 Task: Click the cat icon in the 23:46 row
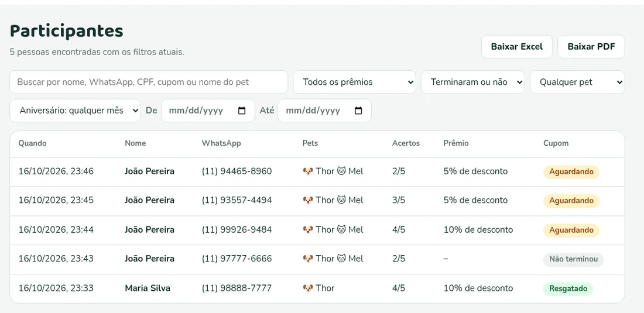coord(341,171)
